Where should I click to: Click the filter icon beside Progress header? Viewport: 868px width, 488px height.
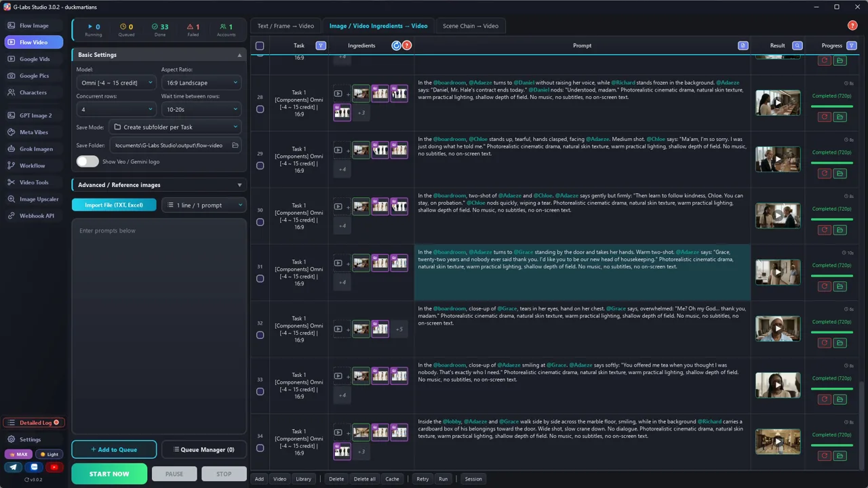(x=852, y=45)
